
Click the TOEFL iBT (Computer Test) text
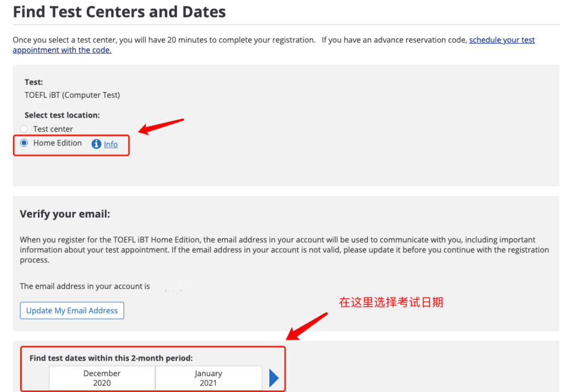click(72, 95)
